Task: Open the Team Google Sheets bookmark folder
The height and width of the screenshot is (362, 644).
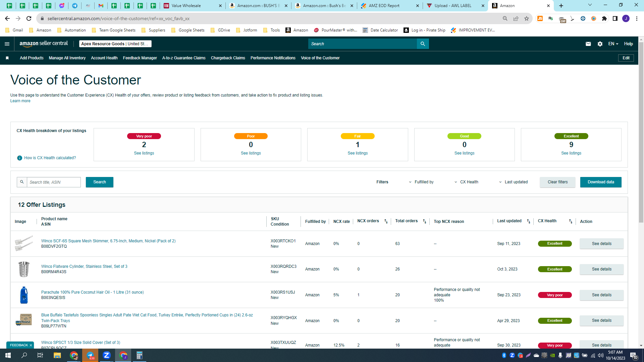Action: [x=114, y=30]
